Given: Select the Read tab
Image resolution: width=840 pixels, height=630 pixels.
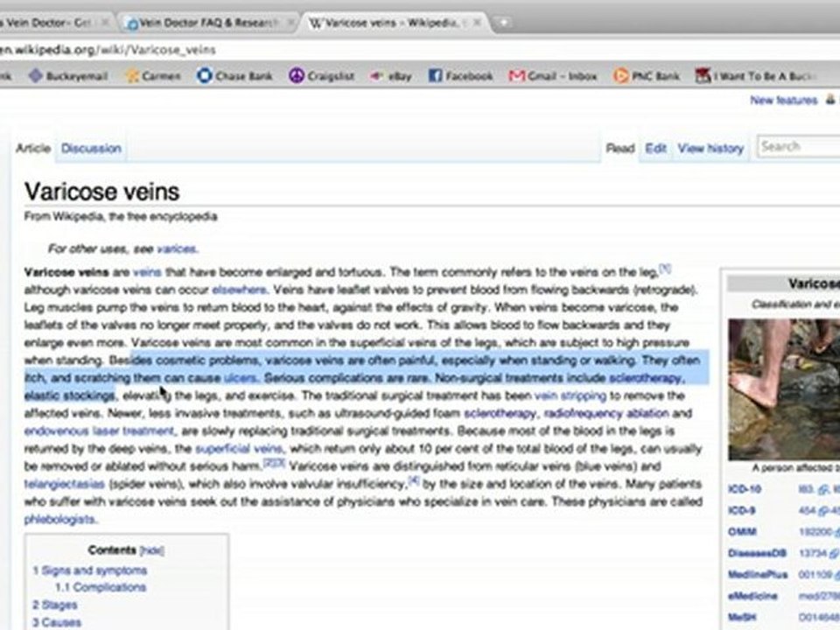Looking at the screenshot, I should 620,149.
